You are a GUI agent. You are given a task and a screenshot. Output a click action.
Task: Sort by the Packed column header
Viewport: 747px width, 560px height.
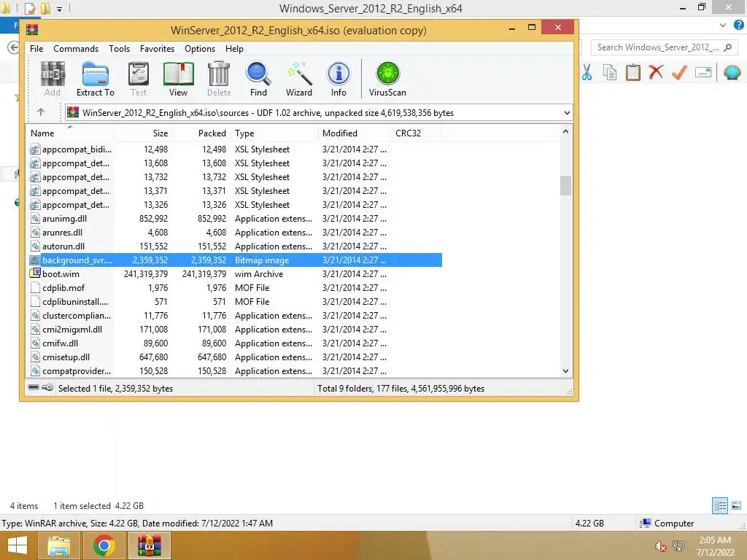(201, 133)
